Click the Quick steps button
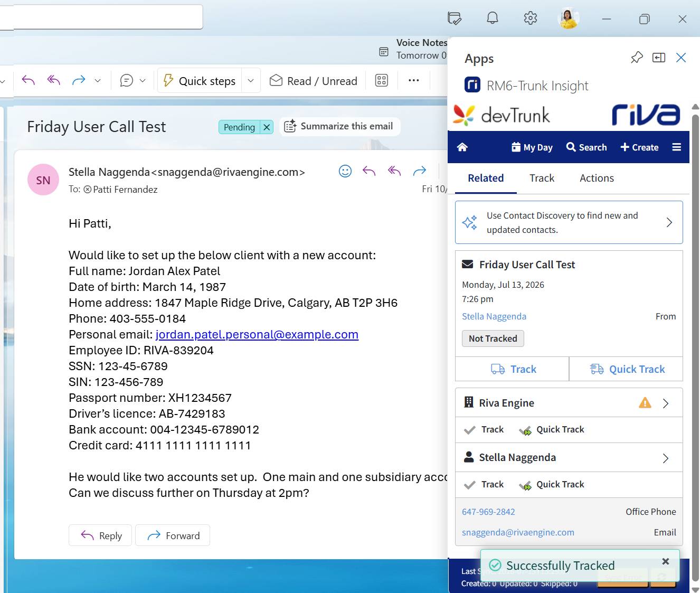Viewport: 700px width, 593px height. [x=200, y=81]
